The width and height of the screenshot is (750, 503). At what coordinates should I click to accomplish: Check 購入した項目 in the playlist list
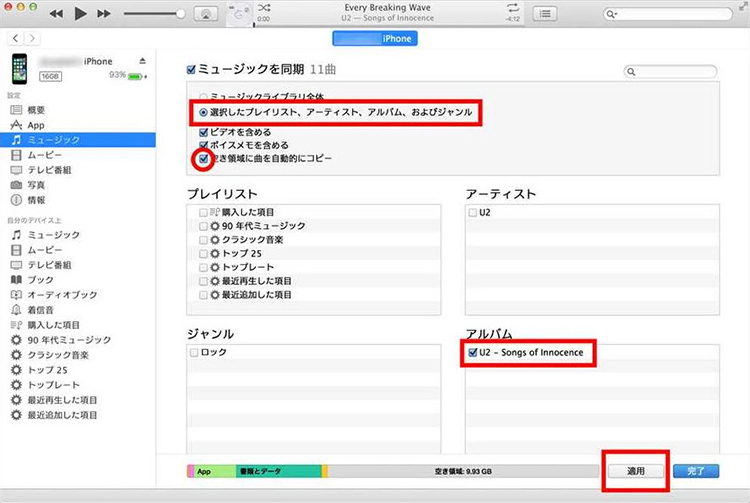[x=203, y=212]
